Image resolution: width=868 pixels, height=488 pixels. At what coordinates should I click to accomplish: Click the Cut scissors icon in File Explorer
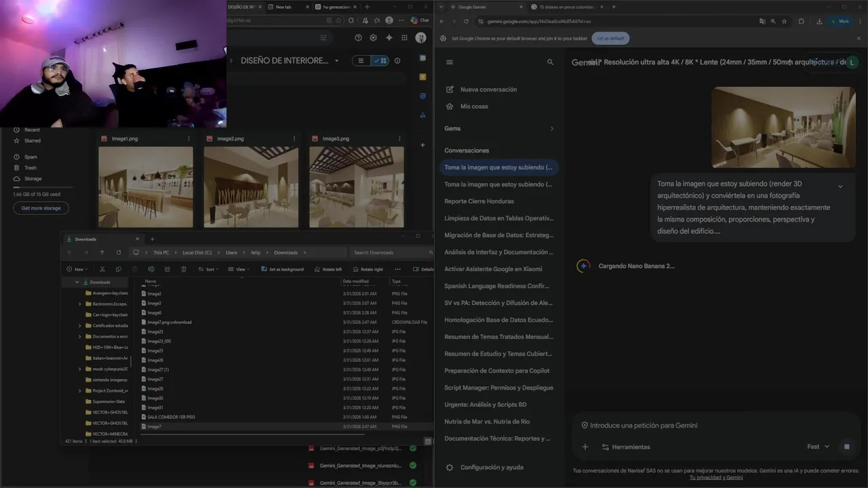click(x=103, y=269)
